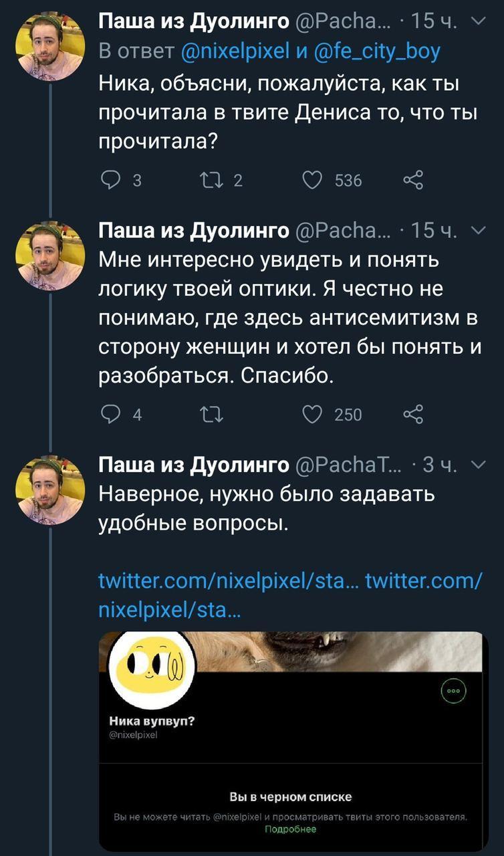Click the Подробнее link in blocked notice
Viewport: 504px width, 856px height.
290,829
